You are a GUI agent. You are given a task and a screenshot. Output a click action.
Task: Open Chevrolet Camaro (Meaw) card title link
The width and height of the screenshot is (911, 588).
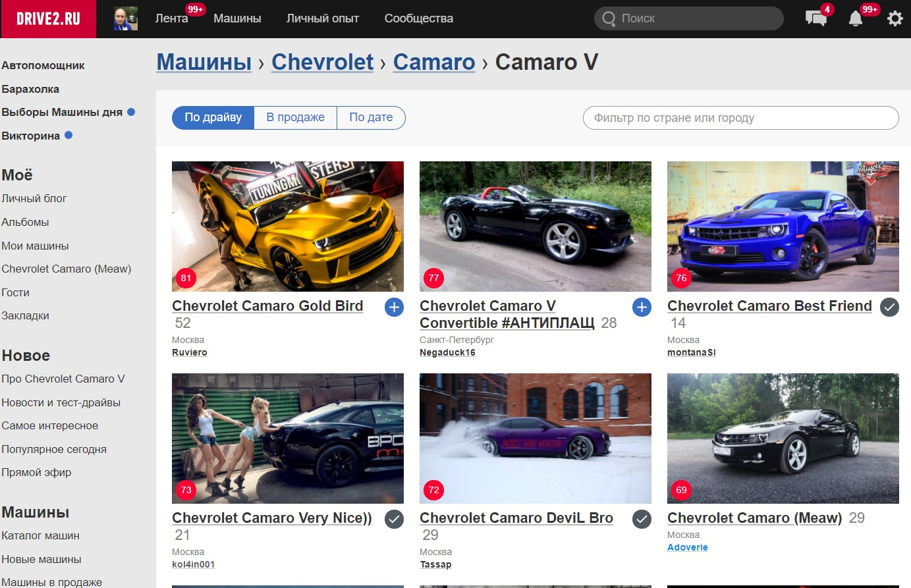(x=754, y=518)
